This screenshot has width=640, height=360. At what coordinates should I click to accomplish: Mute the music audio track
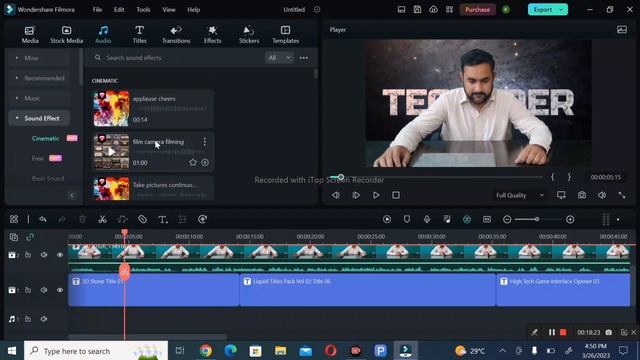[x=44, y=319]
